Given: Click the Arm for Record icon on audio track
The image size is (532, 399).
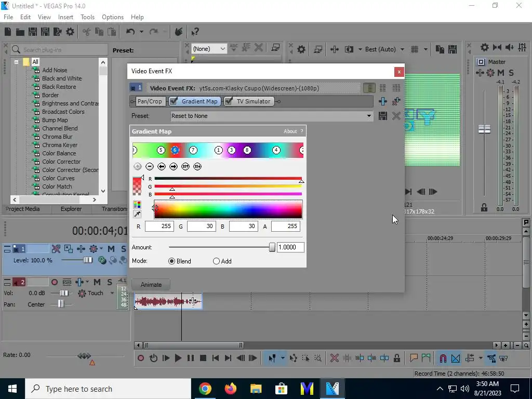Looking at the screenshot, I should 54,282.
